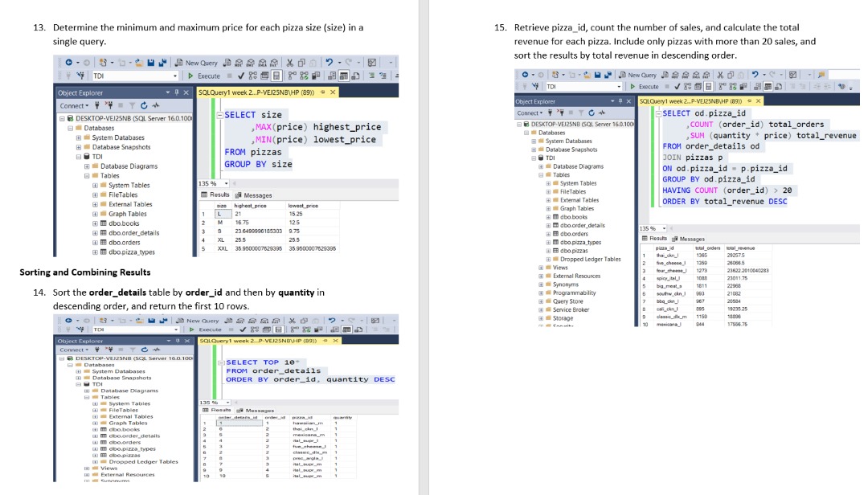Viewport: 868px width, 495px height.
Task: Click the Object Explorer filter funnel icon in question 13
Action: click(132, 106)
